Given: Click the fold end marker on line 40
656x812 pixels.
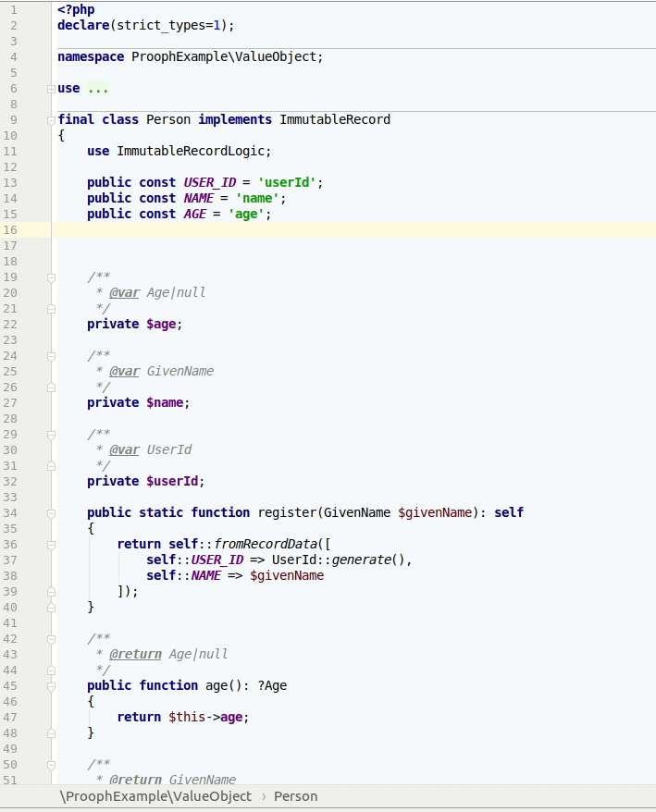Looking at the screenshot, I should (x=51, y=608).
